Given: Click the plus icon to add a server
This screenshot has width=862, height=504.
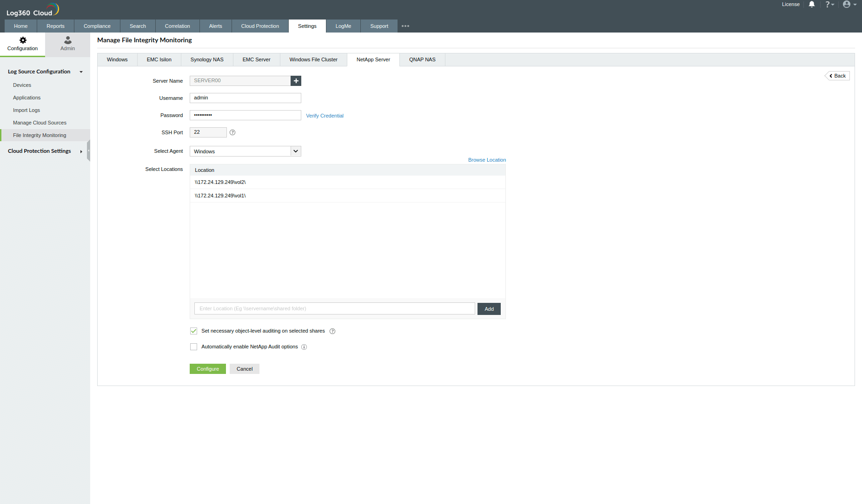Looking at the screenshot, I should [296, 80].
